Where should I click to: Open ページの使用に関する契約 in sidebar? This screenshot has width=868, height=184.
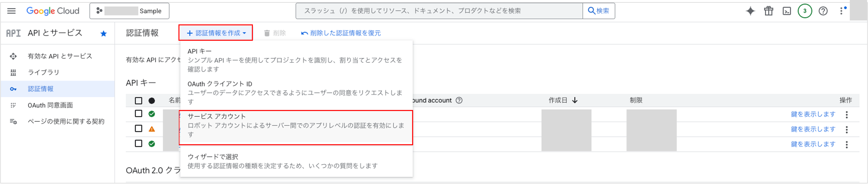point(66,121)
